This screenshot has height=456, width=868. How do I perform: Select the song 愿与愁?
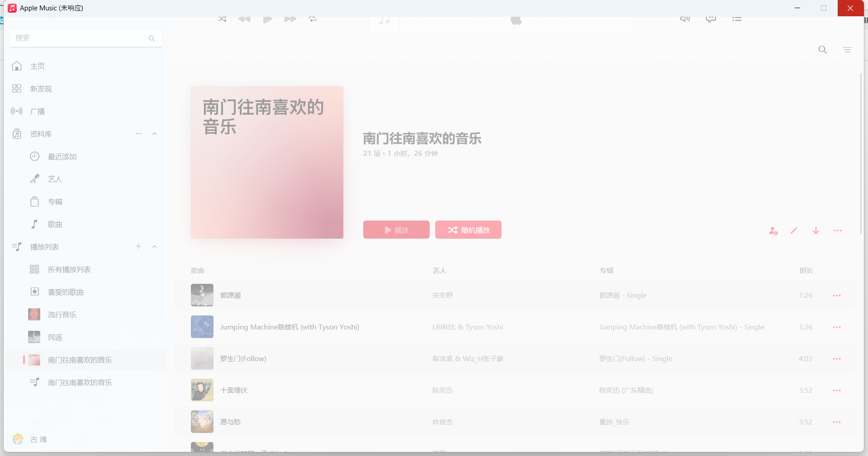click(x=230, y=422)
